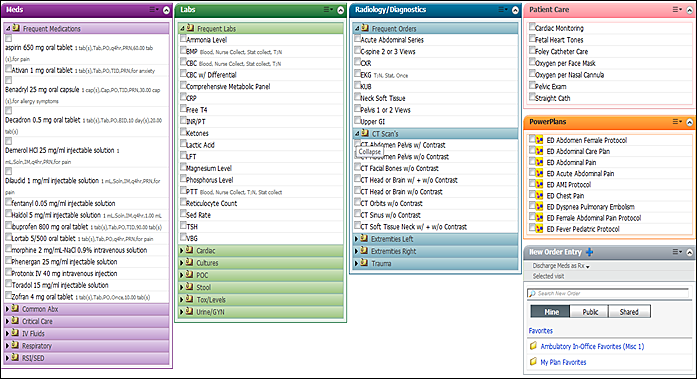Click the My Plan Favorites folder icon
The width and height of the screenshot is (697, 379).
point(533,362)
